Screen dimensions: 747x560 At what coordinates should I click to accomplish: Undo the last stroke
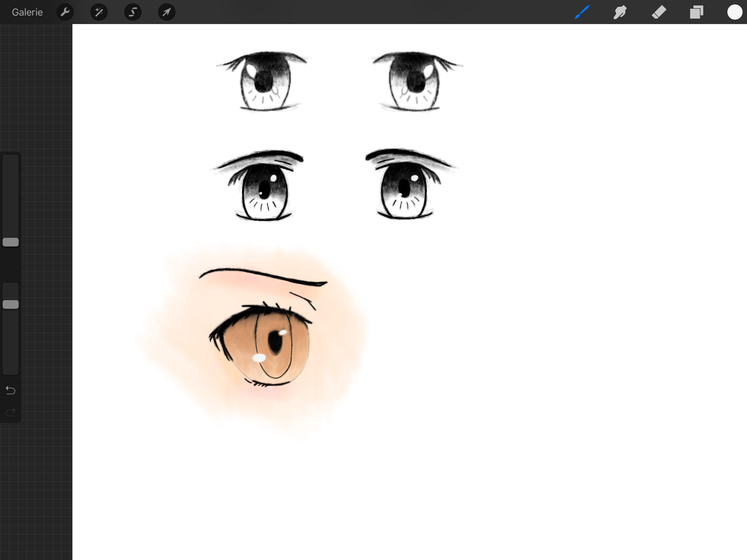pos(10,390)
